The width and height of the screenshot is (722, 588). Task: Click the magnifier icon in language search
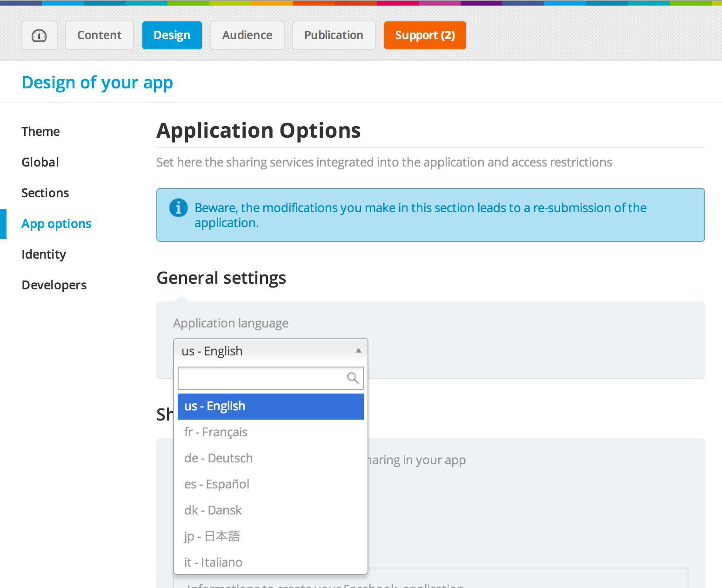point(353,378)
